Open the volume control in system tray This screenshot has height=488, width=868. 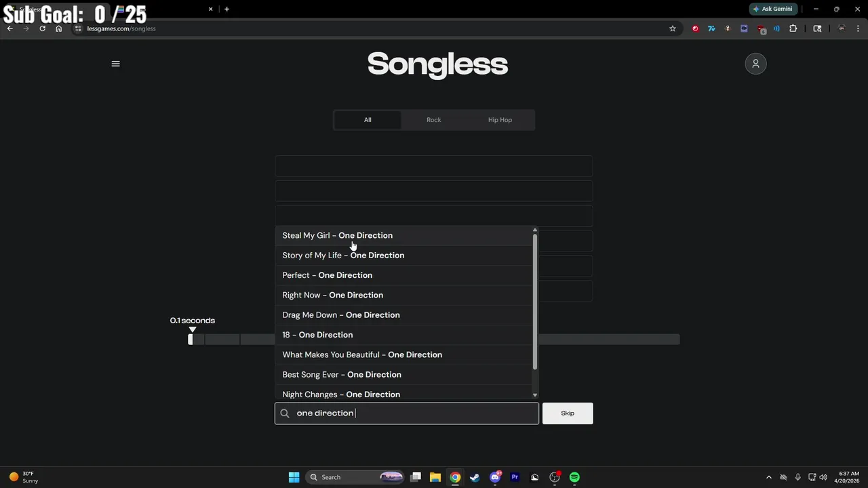823,477
